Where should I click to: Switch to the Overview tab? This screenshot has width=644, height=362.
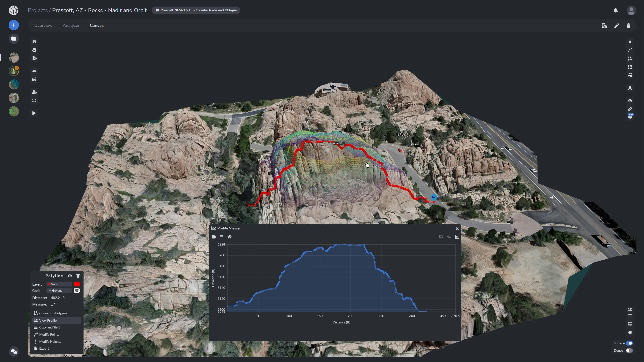(43, 25)
